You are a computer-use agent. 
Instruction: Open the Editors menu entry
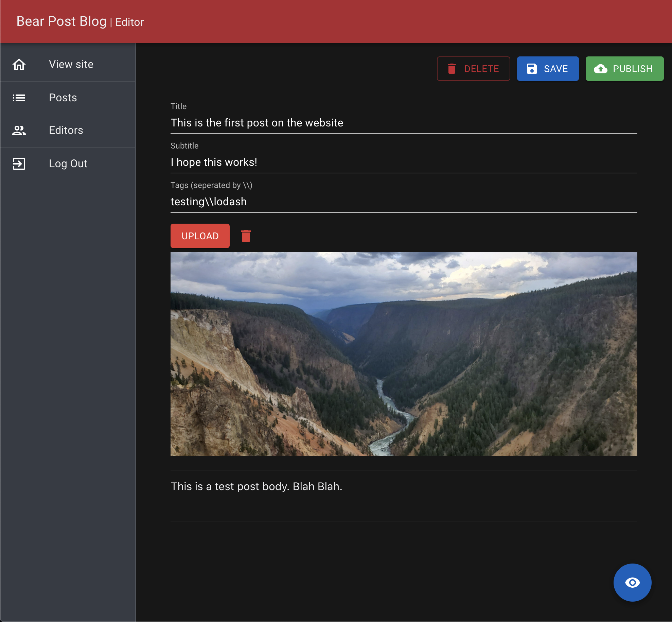point(66,131)
